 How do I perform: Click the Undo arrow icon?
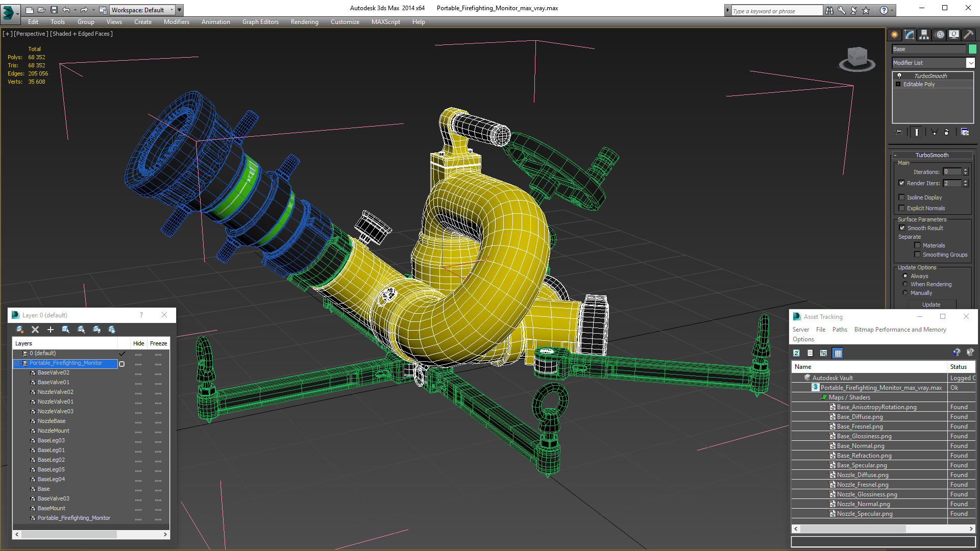coord(66,10)
